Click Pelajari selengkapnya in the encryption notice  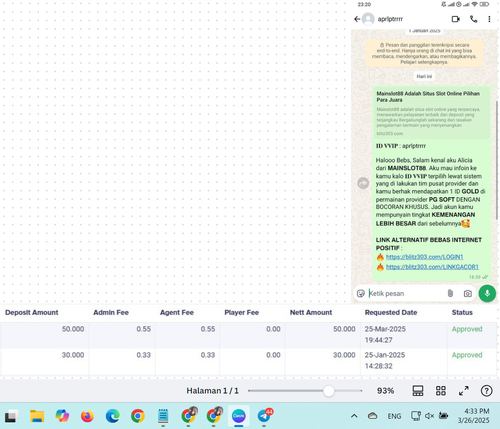tap(424, 62)
